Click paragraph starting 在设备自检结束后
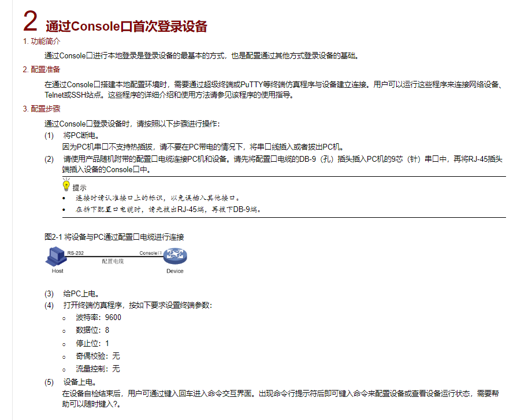 [x=280, y=399]
